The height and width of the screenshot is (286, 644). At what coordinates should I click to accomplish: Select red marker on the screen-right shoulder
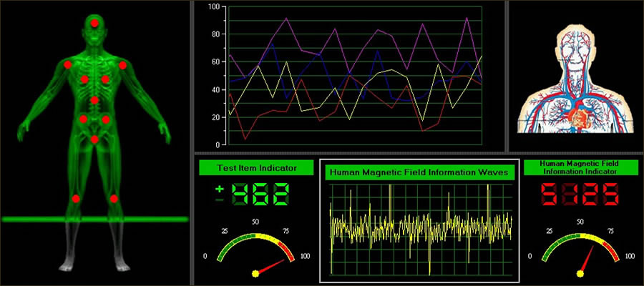point(122,65)
